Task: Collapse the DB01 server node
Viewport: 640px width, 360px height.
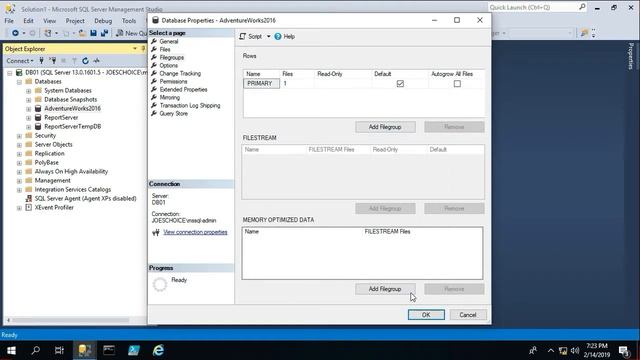Action: 10,73
